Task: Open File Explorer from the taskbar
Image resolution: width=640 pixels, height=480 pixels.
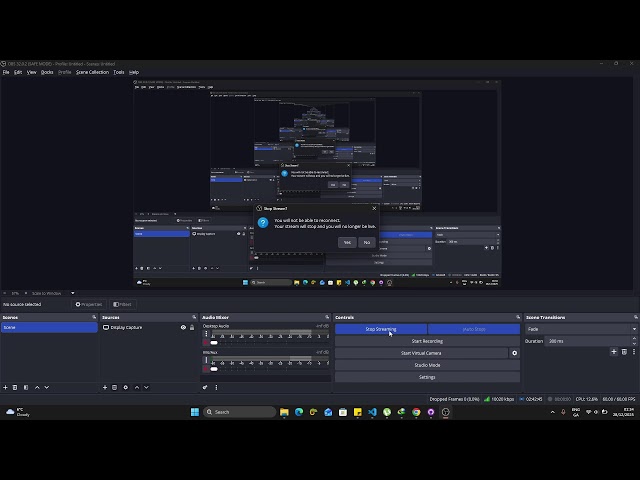Action: tap(284, 412)
